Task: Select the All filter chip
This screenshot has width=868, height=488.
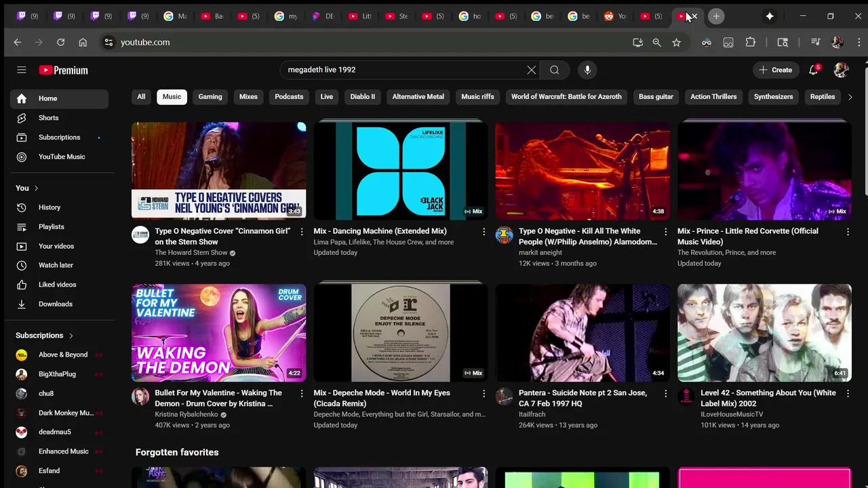Action: coord(141,96)
